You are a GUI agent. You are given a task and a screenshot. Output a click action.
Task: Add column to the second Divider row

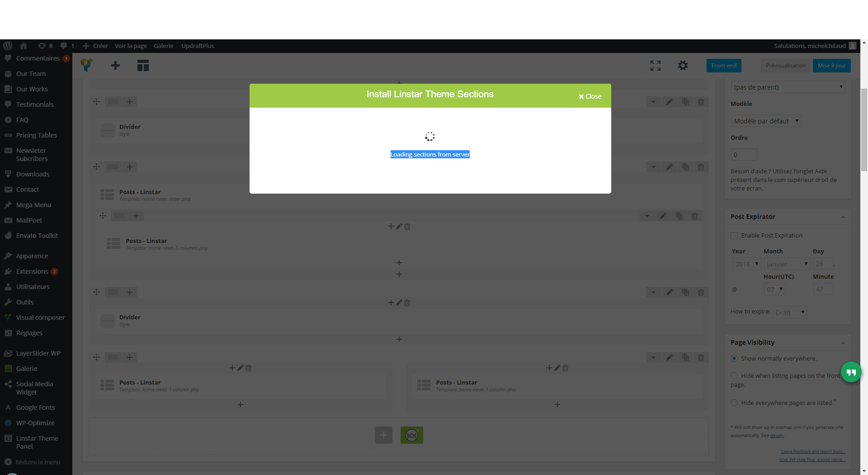[130, 292]
